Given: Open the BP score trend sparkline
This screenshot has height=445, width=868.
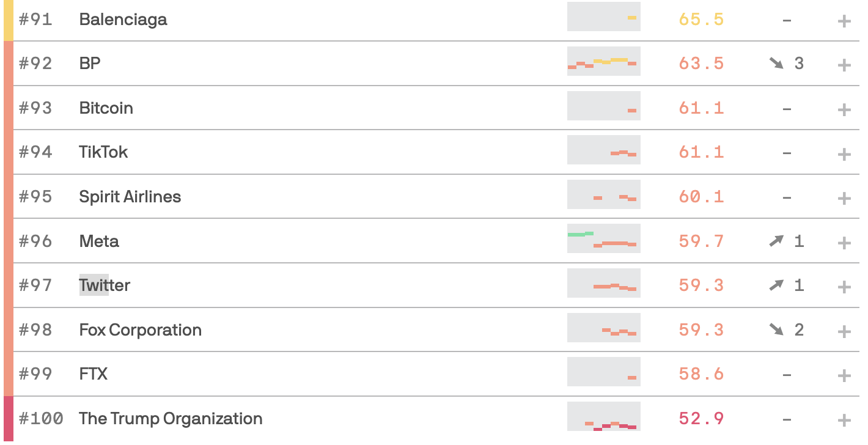Looking at the screenshot, I should click(604, 61).
